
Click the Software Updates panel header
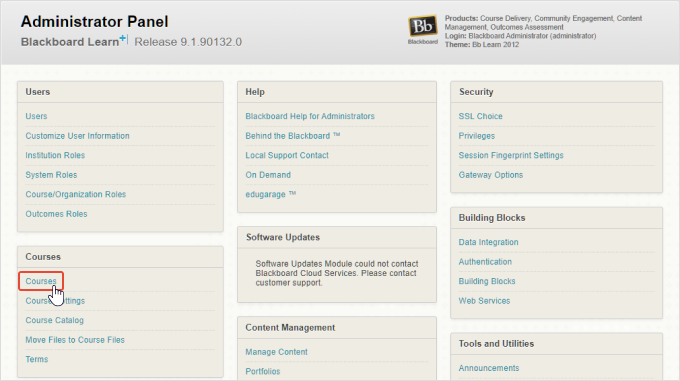click(337, 238)
